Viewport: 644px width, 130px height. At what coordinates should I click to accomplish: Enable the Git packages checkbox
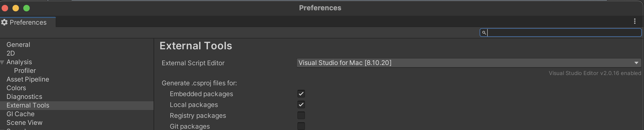coord(301,126)
